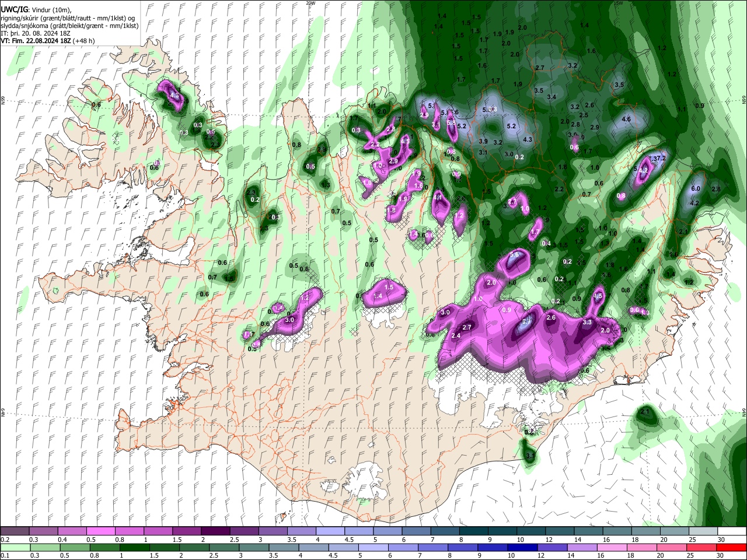
Task: Click the dark teal 8–9 snow swatch
Action: point(474,531)
